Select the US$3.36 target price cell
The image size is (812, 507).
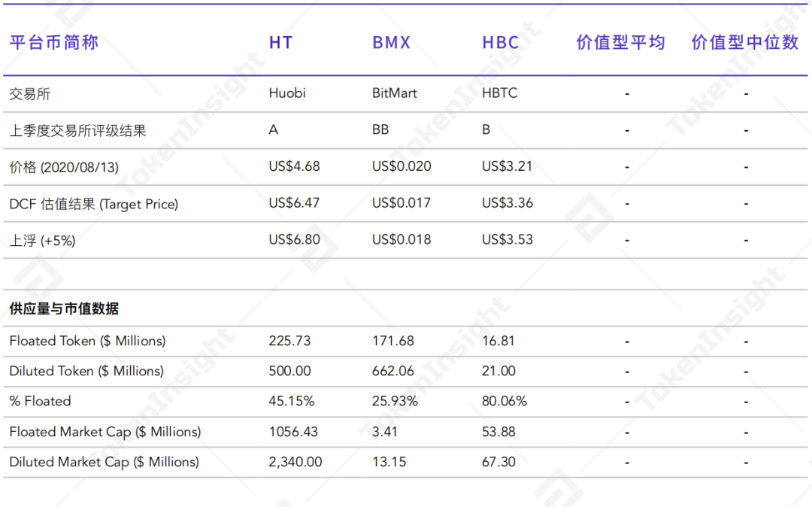[x=507, y=203]
